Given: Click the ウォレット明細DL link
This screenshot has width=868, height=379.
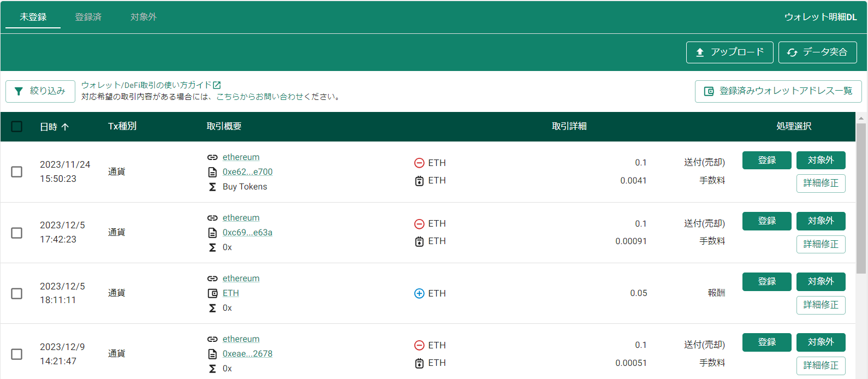Looking at the screenshot, I should coord(821,17).
